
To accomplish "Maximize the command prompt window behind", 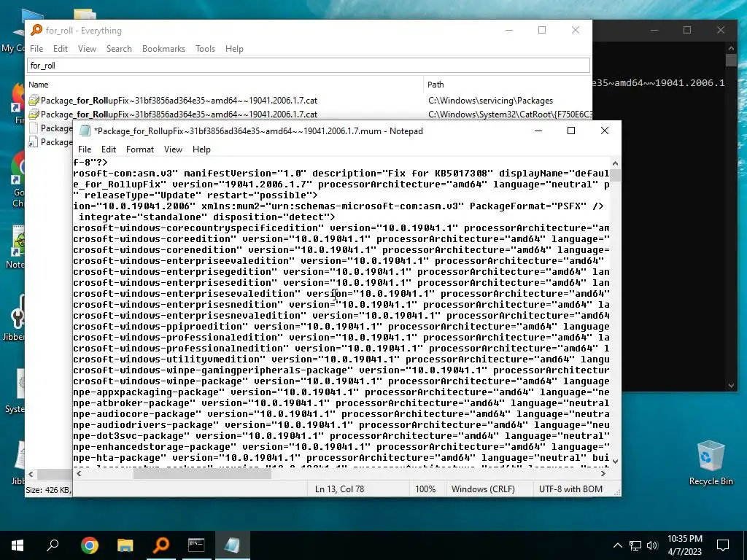I will (x=687, y=30).
